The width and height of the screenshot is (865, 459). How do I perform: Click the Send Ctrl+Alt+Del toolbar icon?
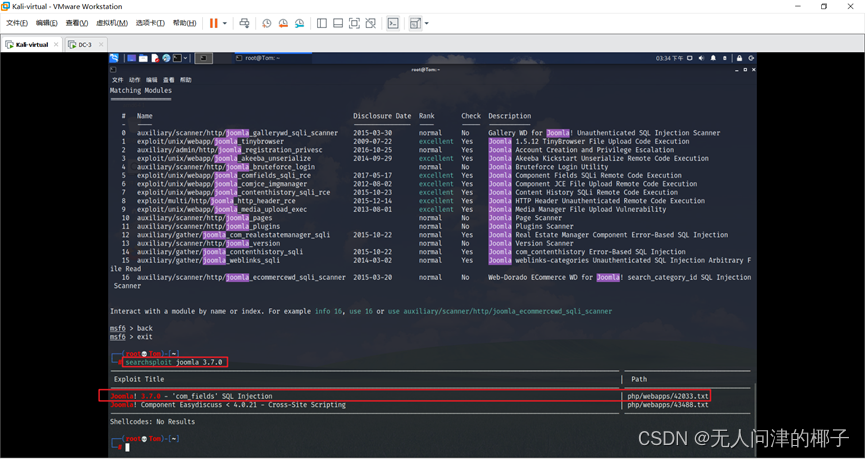tap(244, 23)
